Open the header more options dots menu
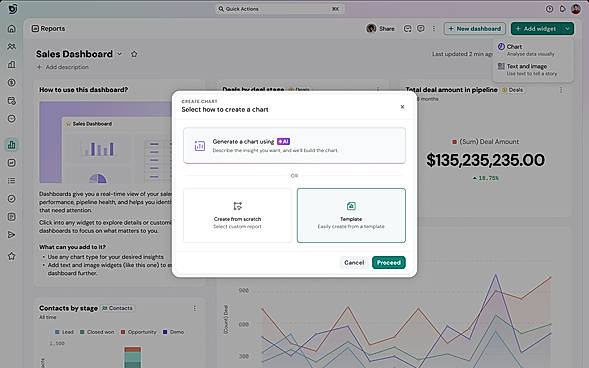Viewport: 589px width, 368px height. (x=434, y=29)
